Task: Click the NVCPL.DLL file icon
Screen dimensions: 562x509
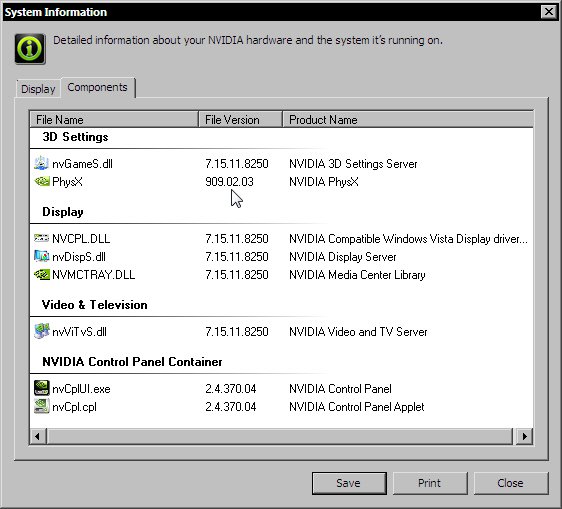Action: click(42, 238)
